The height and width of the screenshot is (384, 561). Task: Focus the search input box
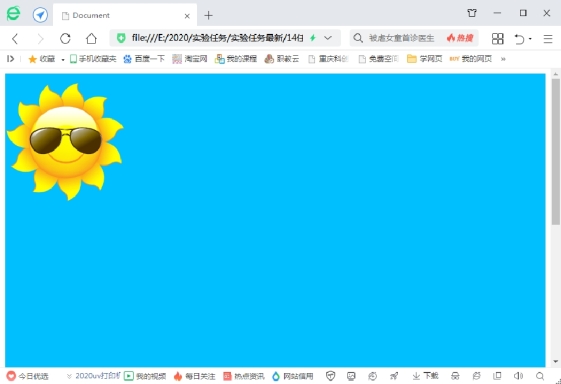[x=401, y=38]
